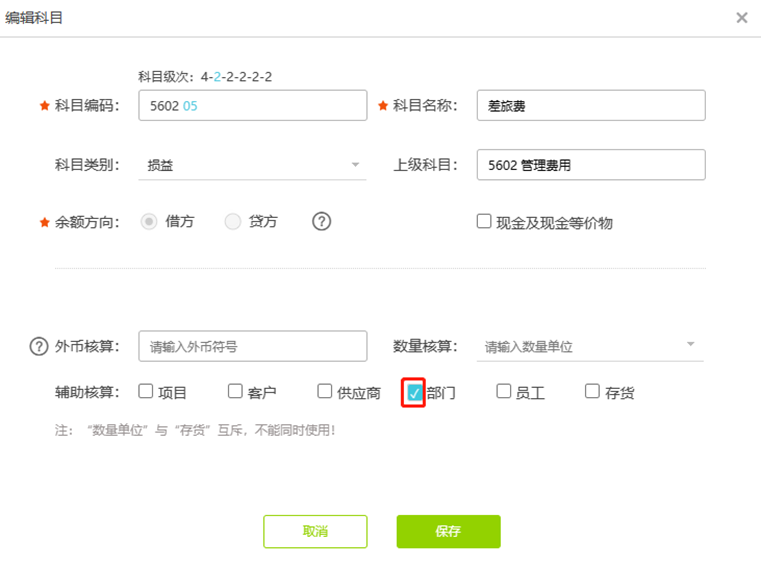Check the 客户 auxiliary option
The width and height of the screenshot is (761, 565).
coord(236,392)
